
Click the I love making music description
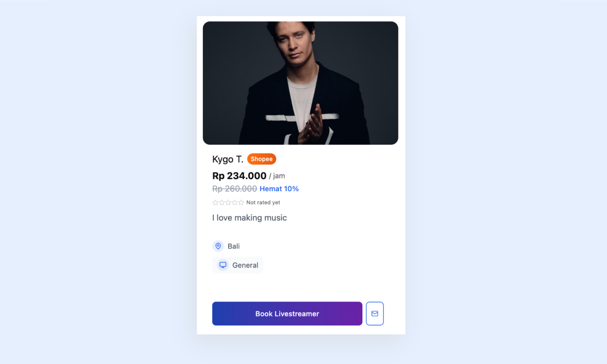point(250,218)
